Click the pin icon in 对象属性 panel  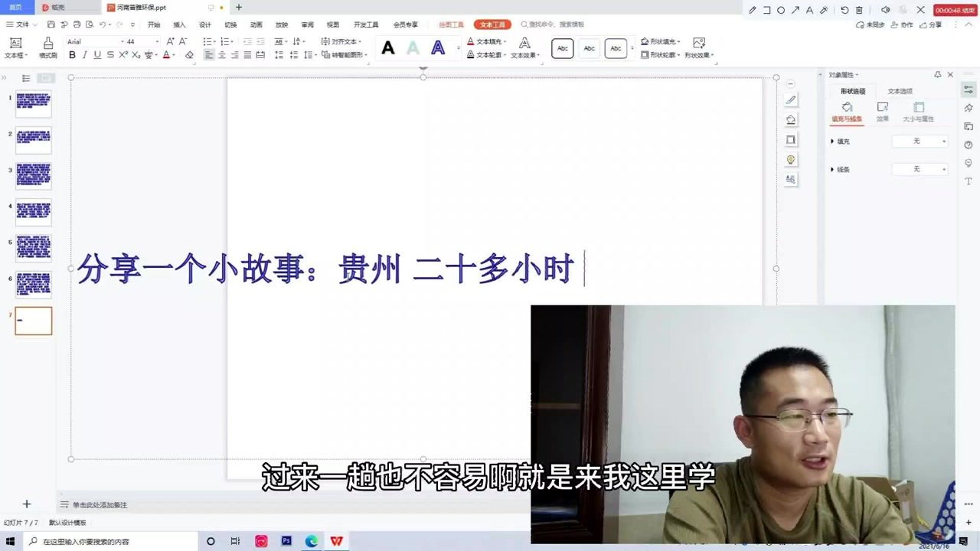(937, 74)
